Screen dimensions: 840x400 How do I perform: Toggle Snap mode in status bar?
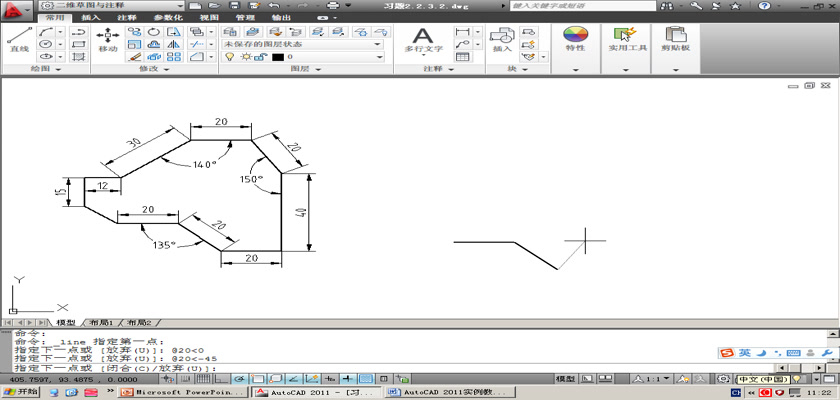point(187,379)
